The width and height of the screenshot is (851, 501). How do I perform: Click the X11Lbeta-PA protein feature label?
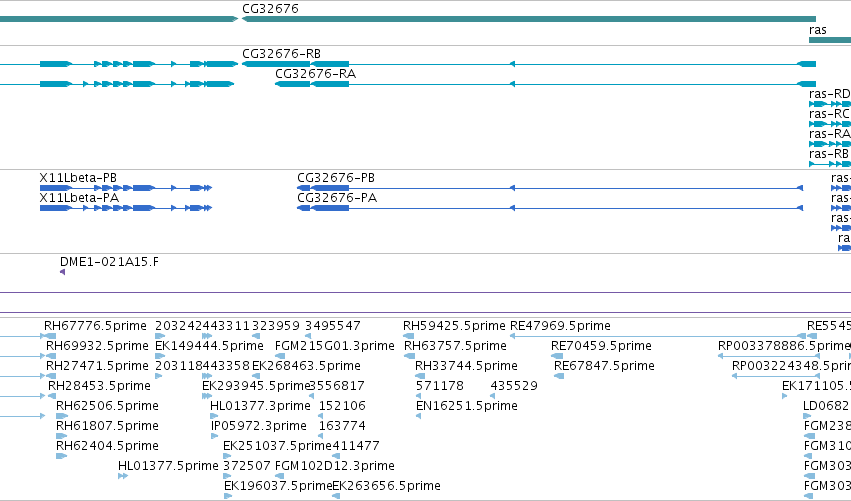click(x=79, y=198)
